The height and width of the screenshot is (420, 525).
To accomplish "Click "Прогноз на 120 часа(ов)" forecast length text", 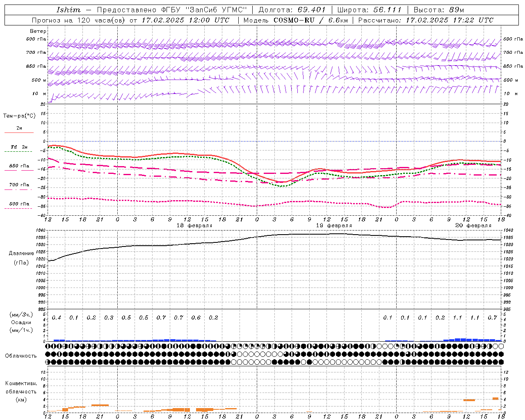I will pyautogui.click(x=79, y=20).
